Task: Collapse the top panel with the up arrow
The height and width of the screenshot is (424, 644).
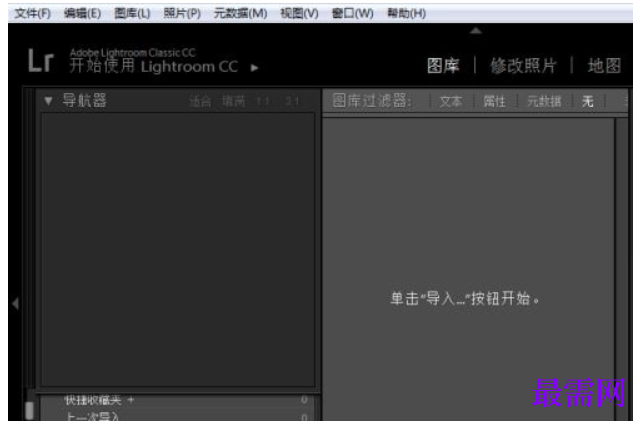Action: click(476, 30)
